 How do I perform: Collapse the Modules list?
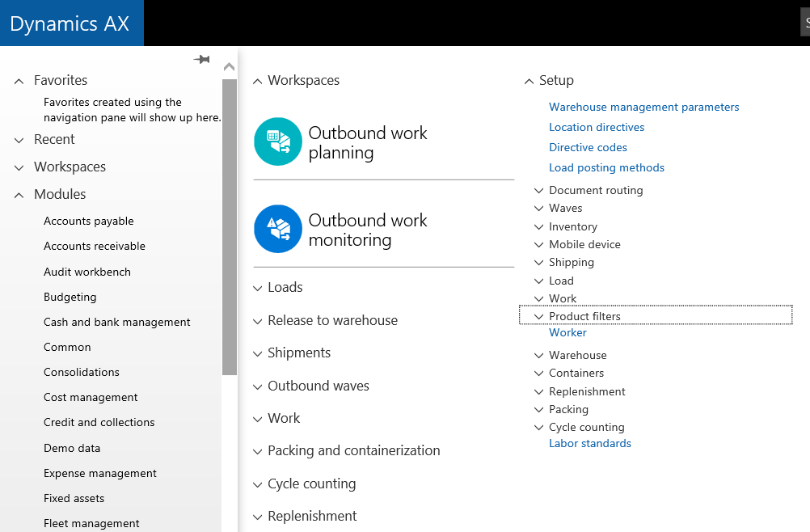point(19,195)
